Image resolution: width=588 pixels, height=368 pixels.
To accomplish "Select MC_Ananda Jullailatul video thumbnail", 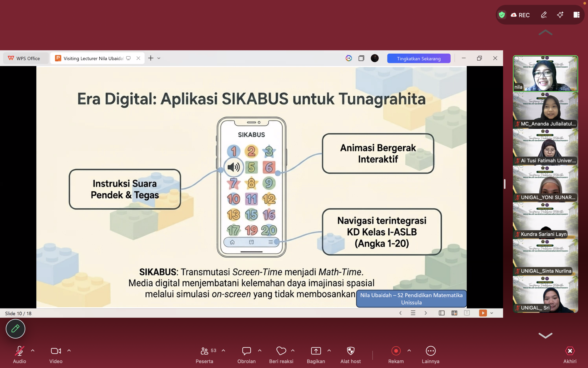I will coord(546,110).
